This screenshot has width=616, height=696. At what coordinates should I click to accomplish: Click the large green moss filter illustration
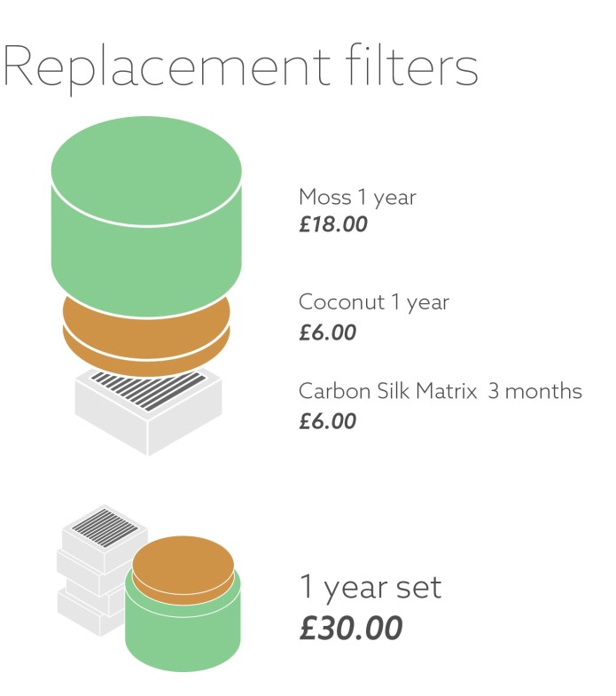pyautogui.click(x=146, y=217)
